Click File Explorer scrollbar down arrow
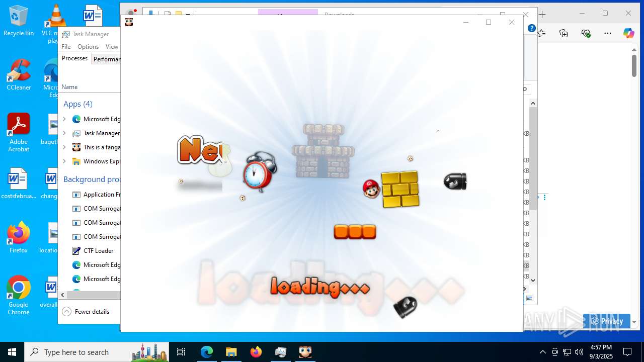The width and height of the screenshot is (644, 362). [x=533, y=281]
